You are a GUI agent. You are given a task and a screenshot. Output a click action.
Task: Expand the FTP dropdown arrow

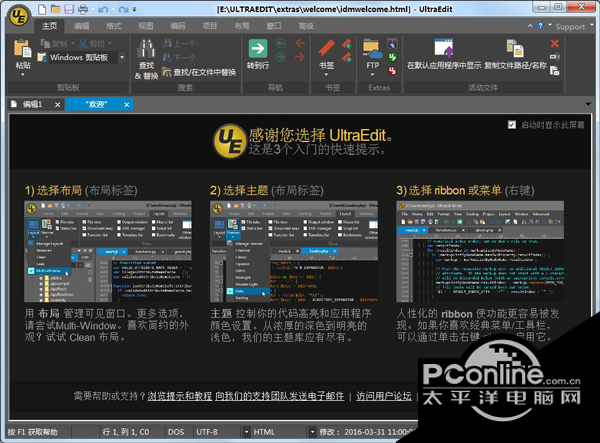click(x=372, y=75)
